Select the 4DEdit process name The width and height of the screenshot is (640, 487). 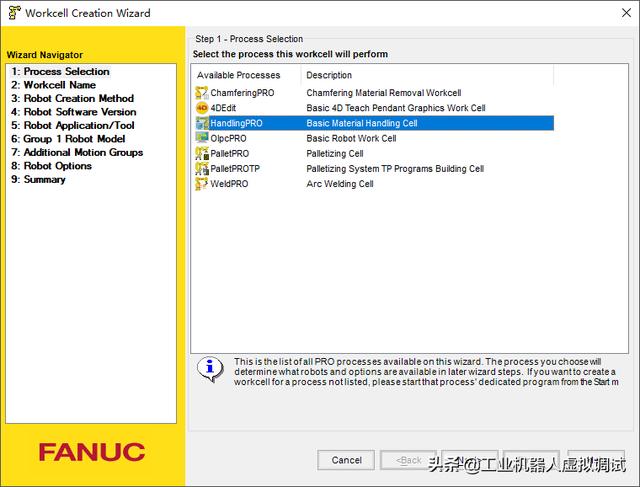[x=223, y=108]
